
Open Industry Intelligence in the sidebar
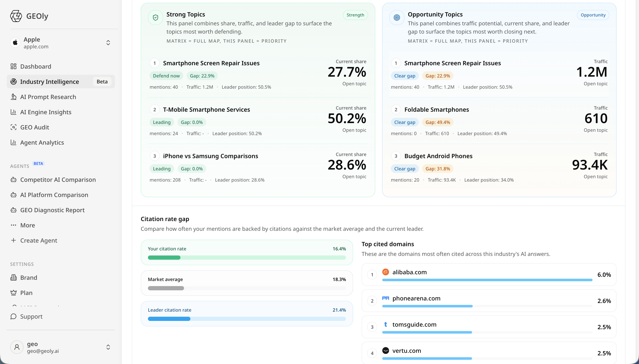pyautogui.click(x=61, y=81)
